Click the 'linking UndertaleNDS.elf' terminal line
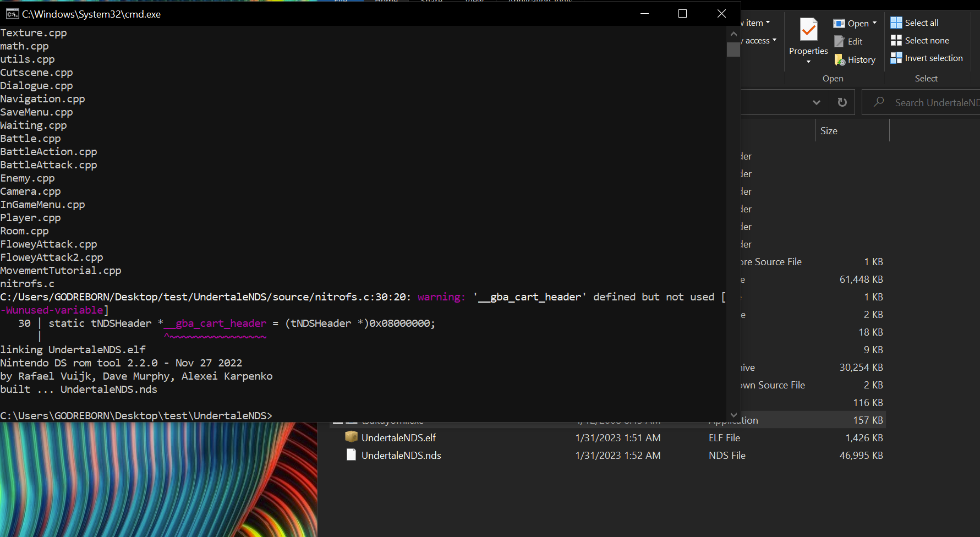This screenshot has height=537, width=980. coord(73,350)
